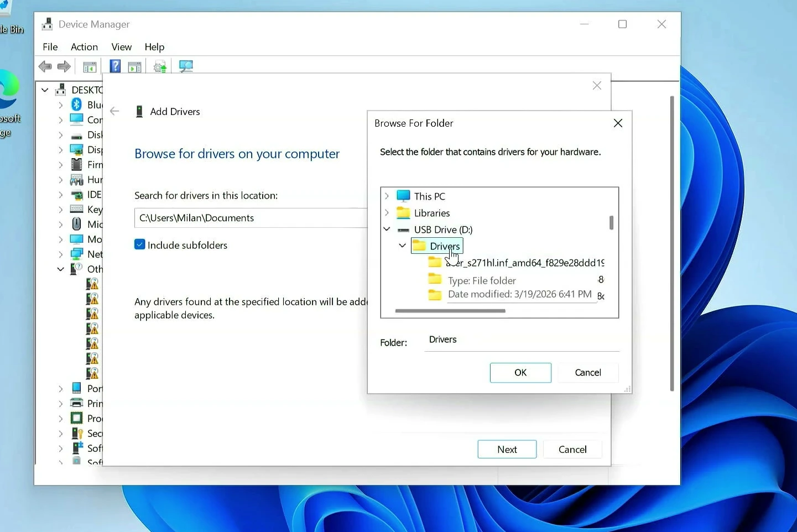Image resolution: width=797 pixels, height=532 pixels.
Task: Click the Device Manager title bar app icon
Action: click(x=48, y=24)
